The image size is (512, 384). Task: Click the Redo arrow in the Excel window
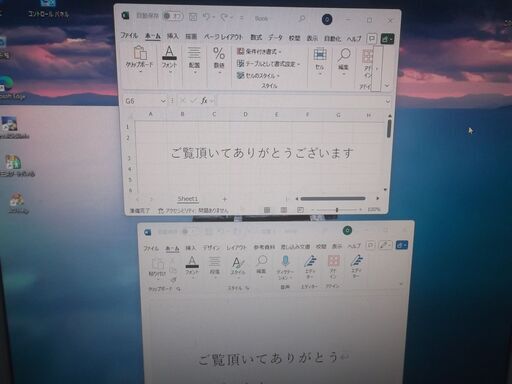224,17
